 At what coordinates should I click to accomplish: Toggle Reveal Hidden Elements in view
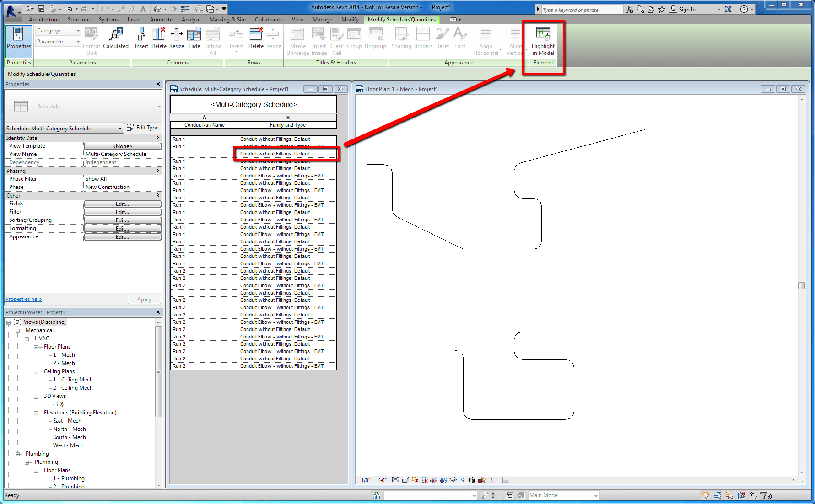tap(463, 480)
